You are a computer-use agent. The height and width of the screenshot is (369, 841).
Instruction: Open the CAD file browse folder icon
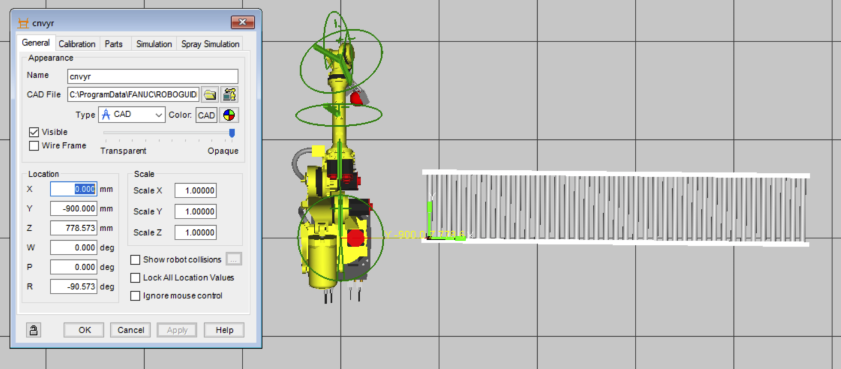(210, 95)
